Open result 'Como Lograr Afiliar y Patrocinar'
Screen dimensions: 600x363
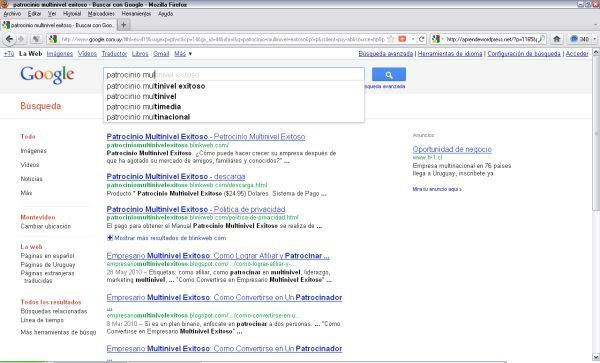point(218,256)
